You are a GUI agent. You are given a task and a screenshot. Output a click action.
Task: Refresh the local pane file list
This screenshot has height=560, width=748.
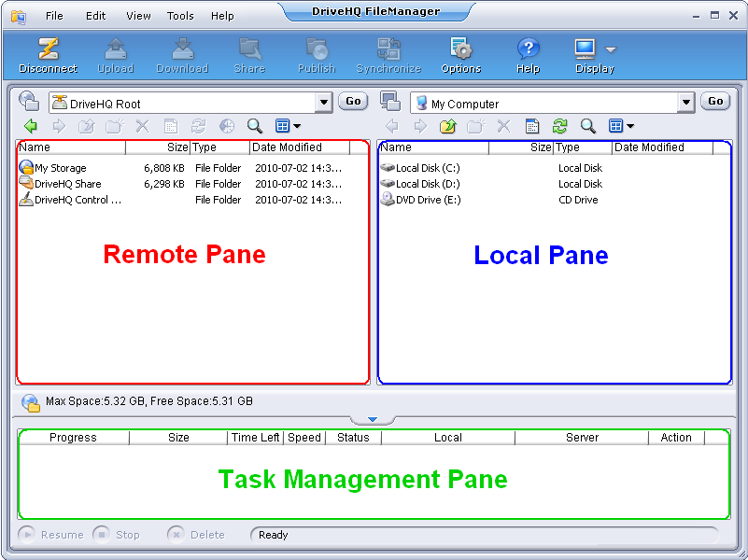tap(559, 126)
